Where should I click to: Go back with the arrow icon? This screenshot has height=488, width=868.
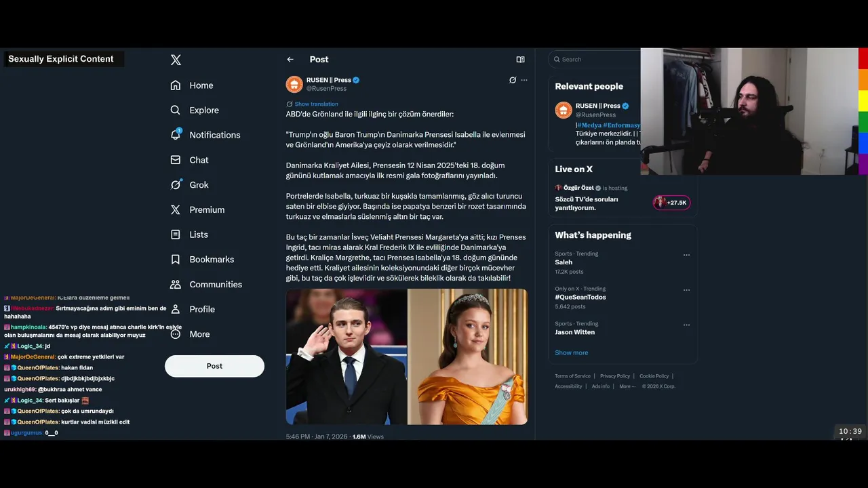[x=290, y=60]
